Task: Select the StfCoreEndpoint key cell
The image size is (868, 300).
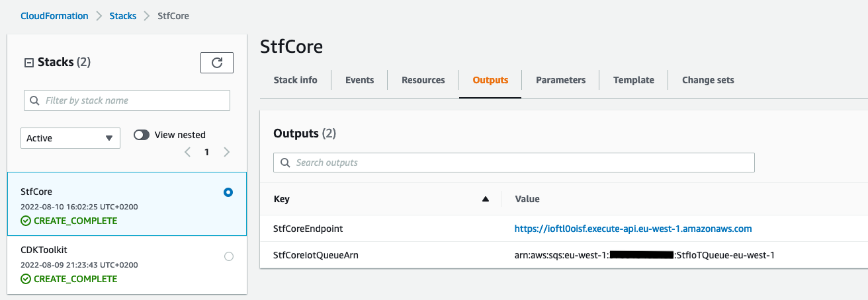Action: coord(308,229)
